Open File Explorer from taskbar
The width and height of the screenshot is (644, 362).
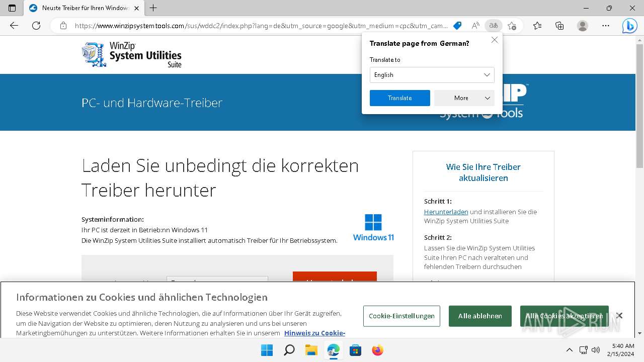pyautogui.click(x=311, y=350)
